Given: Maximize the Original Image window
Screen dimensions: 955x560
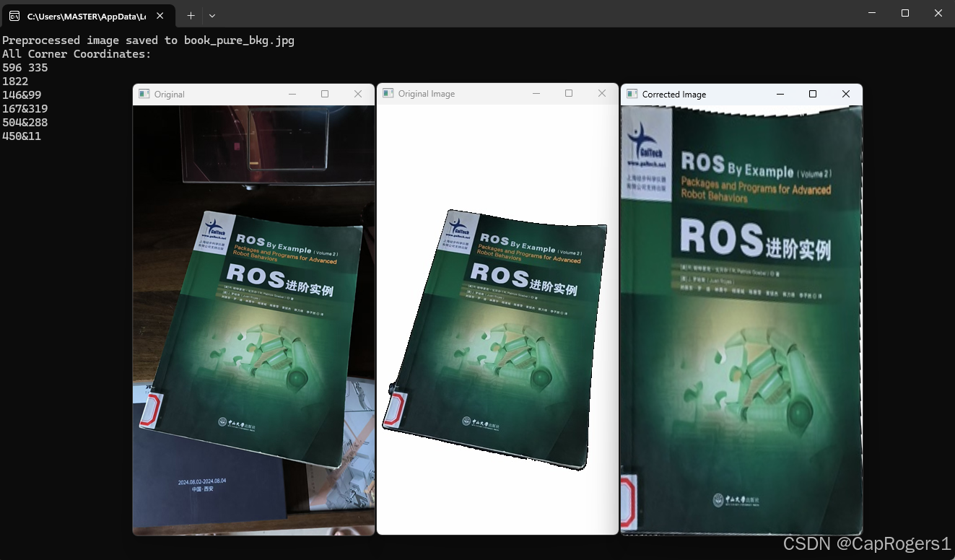Looking at the screenshot, I should (x=569, y=93).
